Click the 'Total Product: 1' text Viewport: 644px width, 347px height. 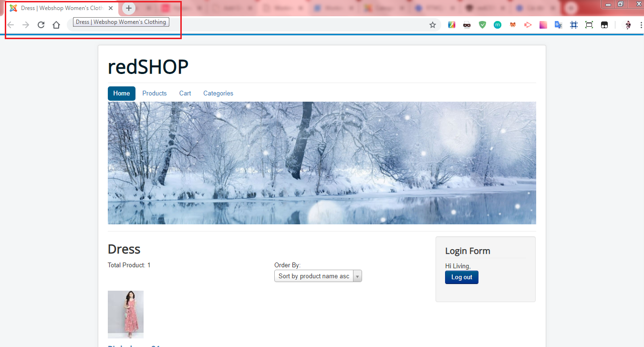129,265
